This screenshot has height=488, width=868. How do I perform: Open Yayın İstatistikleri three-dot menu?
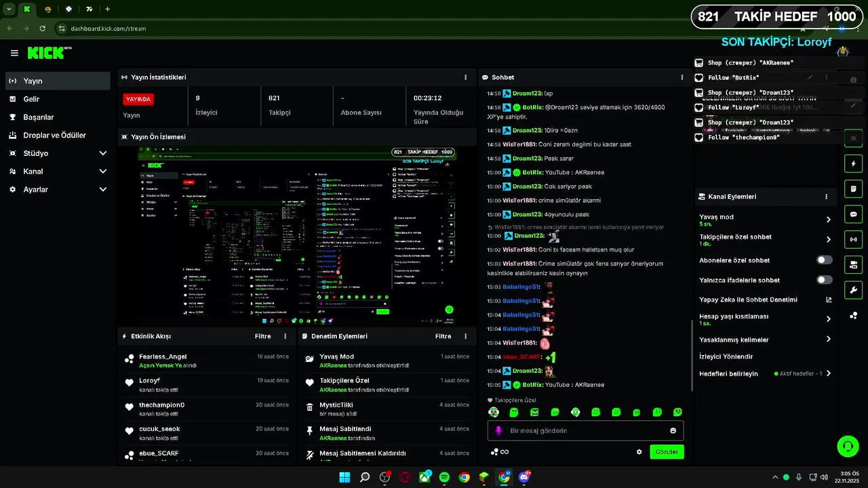click(x=465, y=77)
